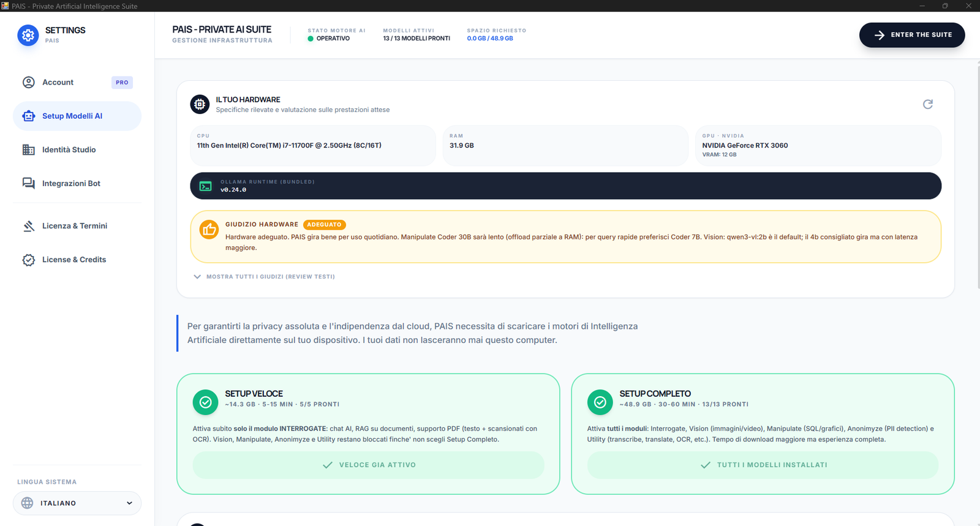Image resolution: width=980 pixels, height=526 pixels.
Task: Click the 'Setup Completo' card heading
Action: [655, 394]
